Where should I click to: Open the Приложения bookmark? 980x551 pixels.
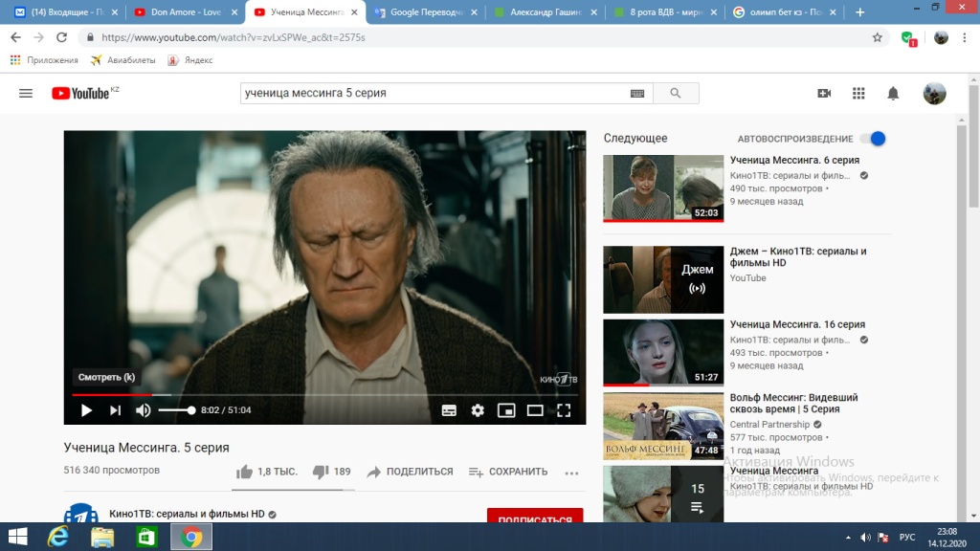click(x=44, y=60)
